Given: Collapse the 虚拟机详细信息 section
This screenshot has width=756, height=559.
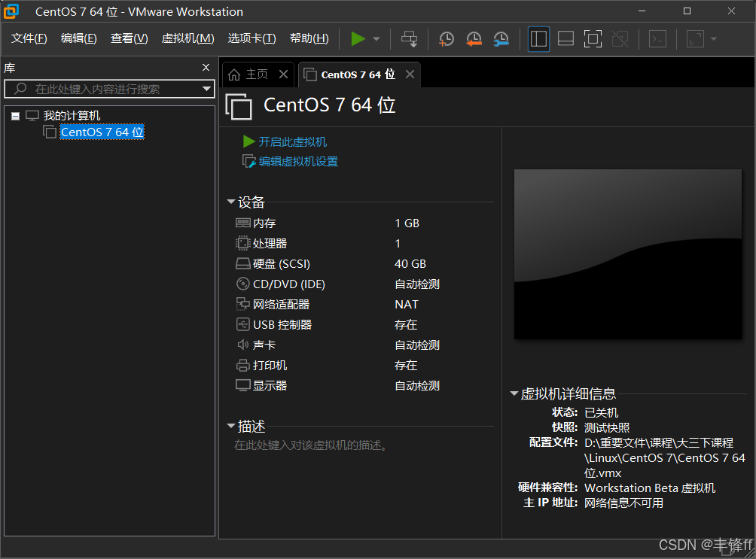Looking at the screenshot, I should 514,393.
